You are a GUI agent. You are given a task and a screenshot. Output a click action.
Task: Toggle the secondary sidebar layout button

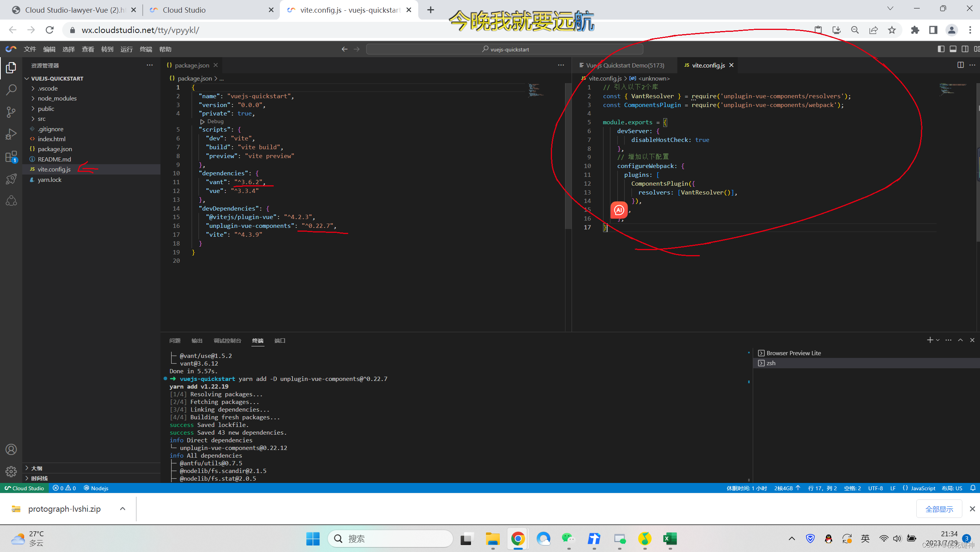[965, 49]
